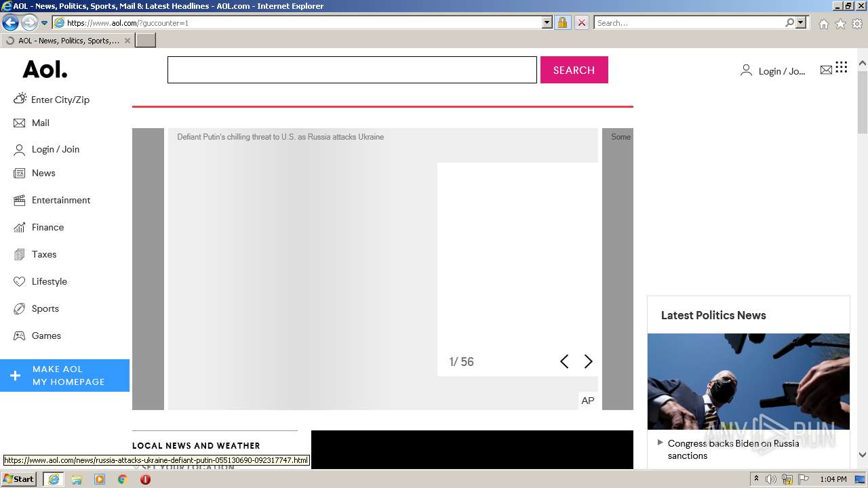Viewport: 868px width, 488px height.
Task: Open Congress backs Biden on Russia sanctions
Action: (733, 449)
